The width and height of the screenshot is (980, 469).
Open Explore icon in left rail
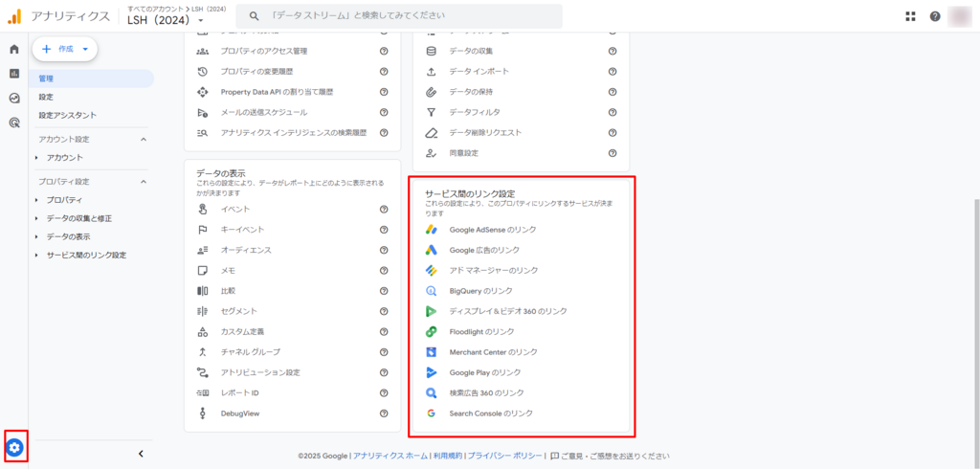point(14,99)
